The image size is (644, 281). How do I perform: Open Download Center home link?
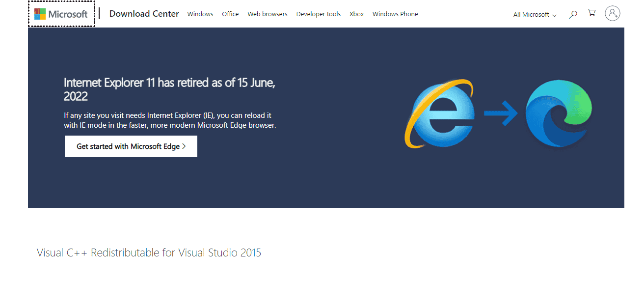click(144, 14)
